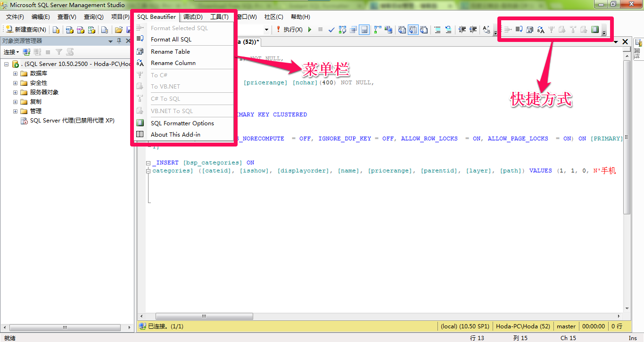Click the open file folder icon
The width and height of the screenshot is (644, 342).
tap(118, 30)
